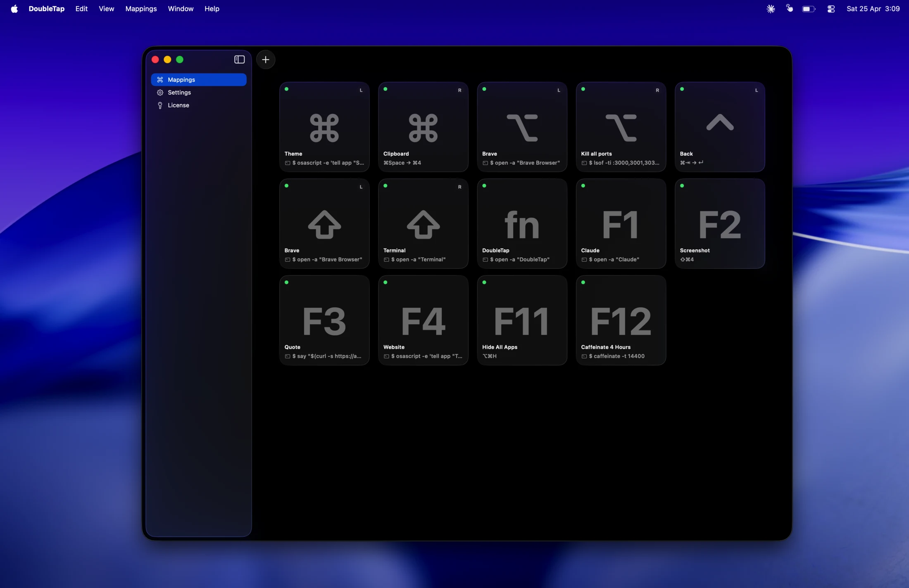Toggle the green enabled dot on Clipboard card

tap(385, 89)
